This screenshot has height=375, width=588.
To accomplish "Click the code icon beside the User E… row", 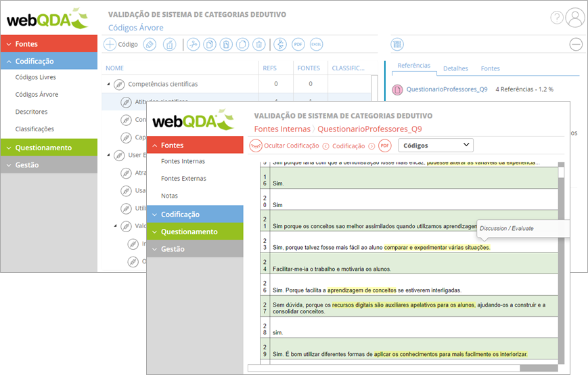I will tap(119, 155).
